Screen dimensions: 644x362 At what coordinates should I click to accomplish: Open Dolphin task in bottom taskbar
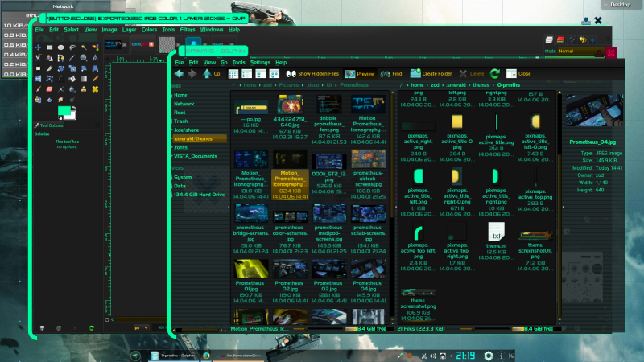pyautogui.click(x=173, y=356)
